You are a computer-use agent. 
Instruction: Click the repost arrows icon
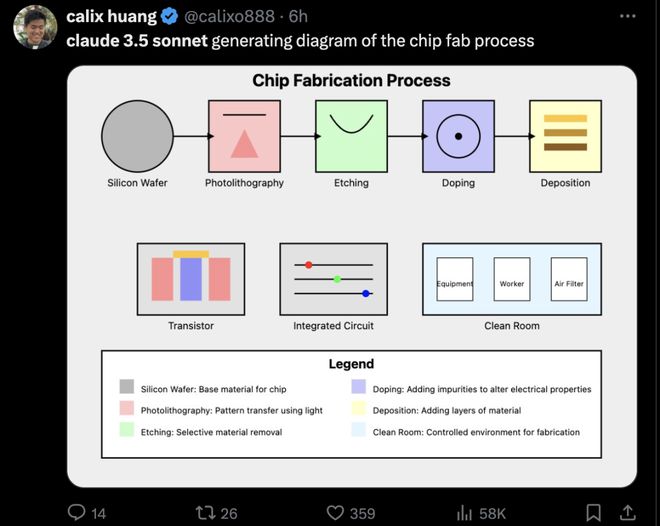[206, 513]
